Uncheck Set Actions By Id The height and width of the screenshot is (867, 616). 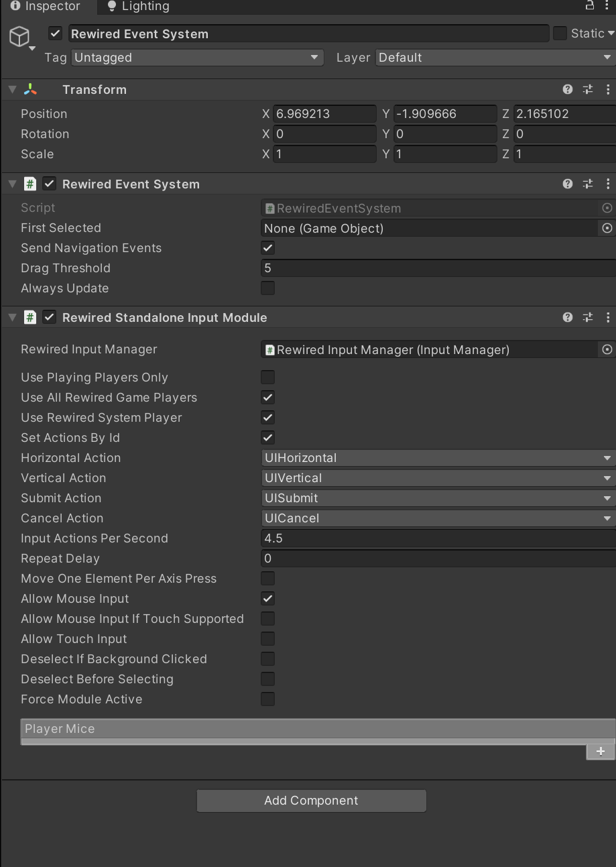coord(268,438)
